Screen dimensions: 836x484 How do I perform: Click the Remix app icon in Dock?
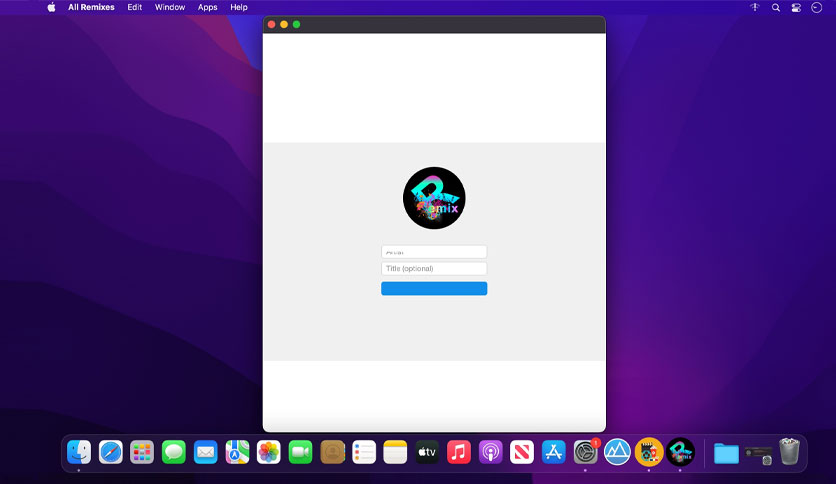click(x=680, y=452)
